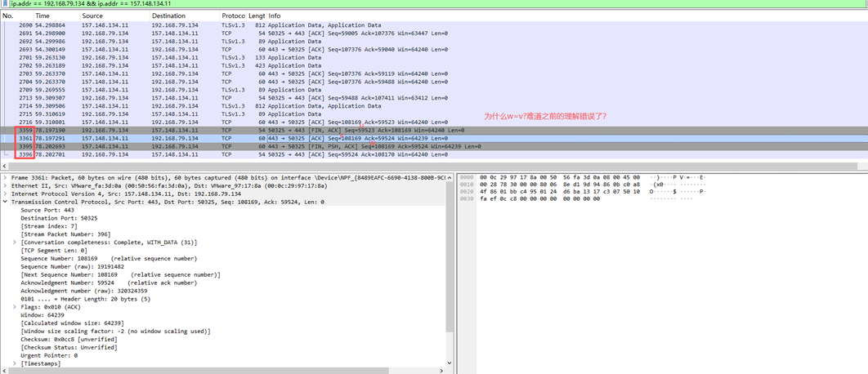Expand the Ethernet II details arrow
The height and width of the screenshot is (374, 868).
pos(5,185)
